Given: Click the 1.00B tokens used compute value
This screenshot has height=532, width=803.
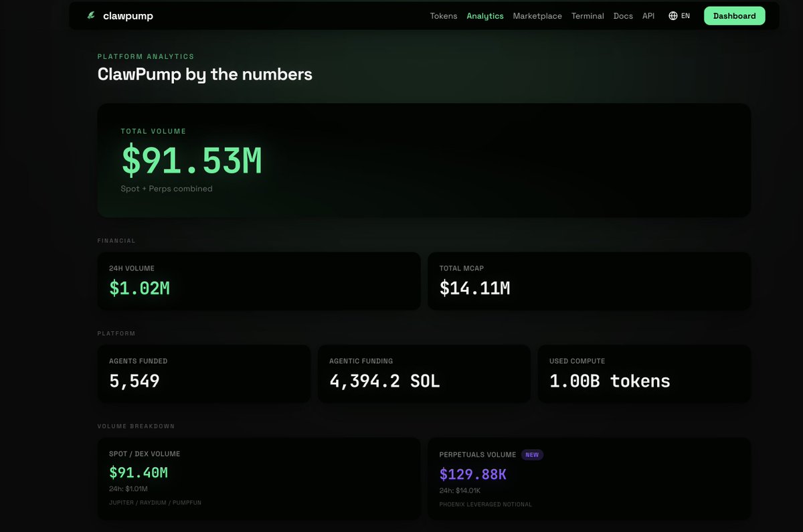Looking at the screenshot, I should click(610, 381).
